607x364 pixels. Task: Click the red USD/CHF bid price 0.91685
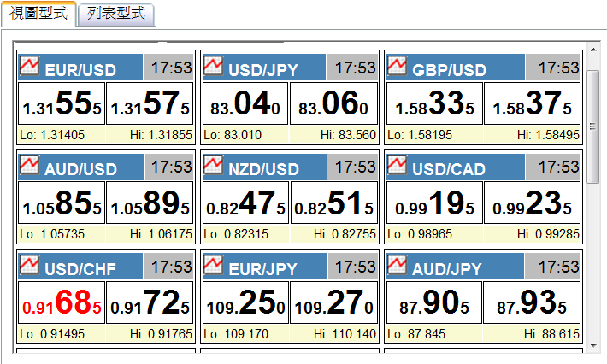click(x=62, y=303)
